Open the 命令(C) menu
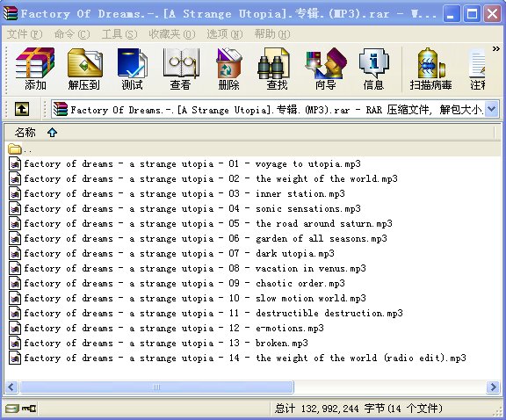 [x=72, y=34]
